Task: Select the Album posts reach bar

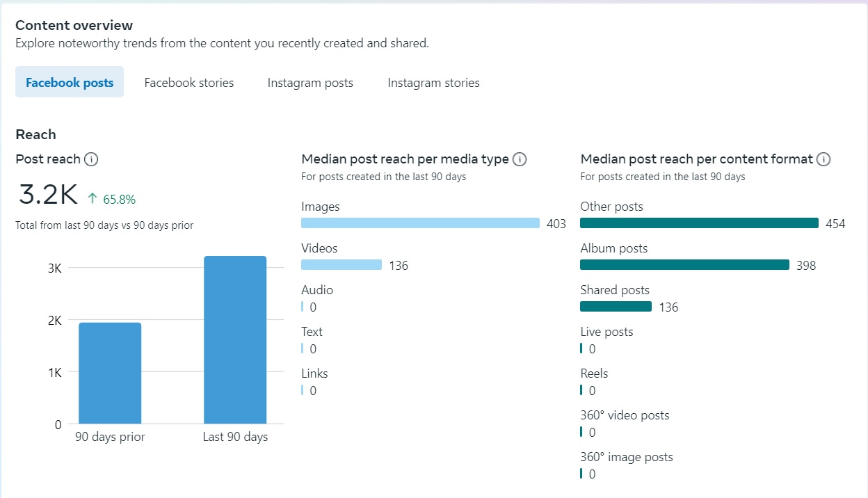Action: [684, 265]
